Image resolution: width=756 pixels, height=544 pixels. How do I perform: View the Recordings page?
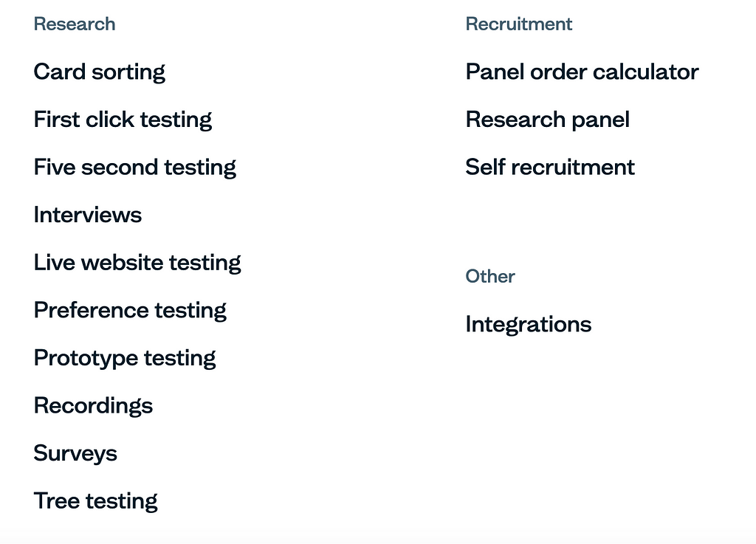pyautogui.click(x=93, y=406)
